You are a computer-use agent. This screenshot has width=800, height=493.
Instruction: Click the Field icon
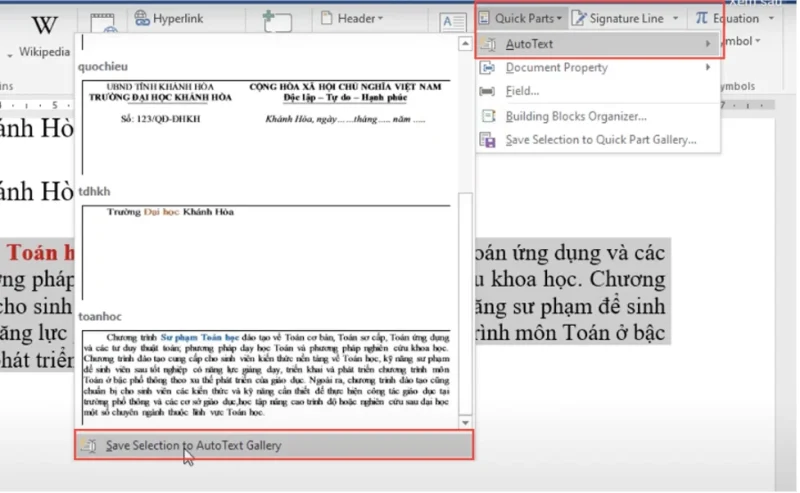point(487,91)
